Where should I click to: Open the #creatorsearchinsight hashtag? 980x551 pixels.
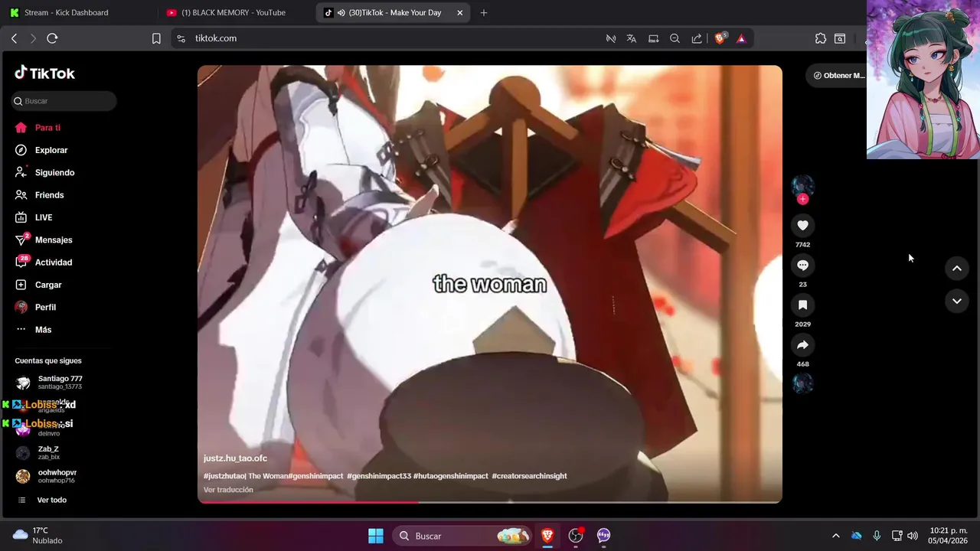pos(529,476)
